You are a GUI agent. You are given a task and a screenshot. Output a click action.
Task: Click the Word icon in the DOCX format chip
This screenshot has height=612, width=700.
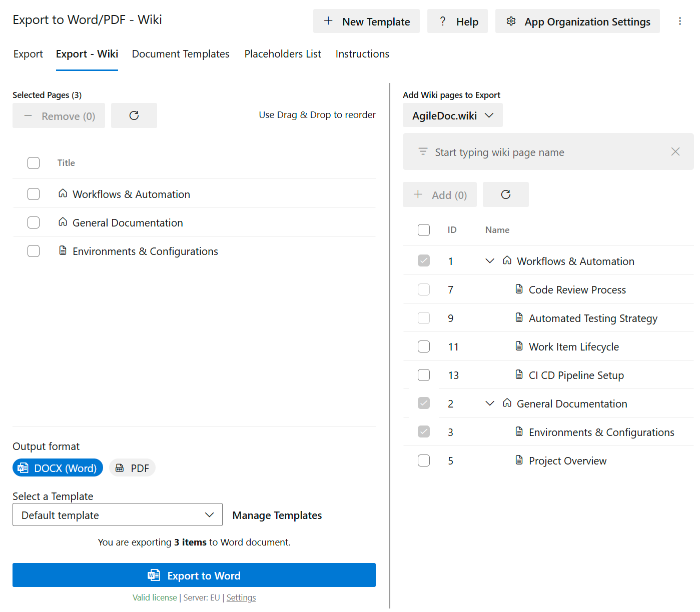tap(23, 468)
